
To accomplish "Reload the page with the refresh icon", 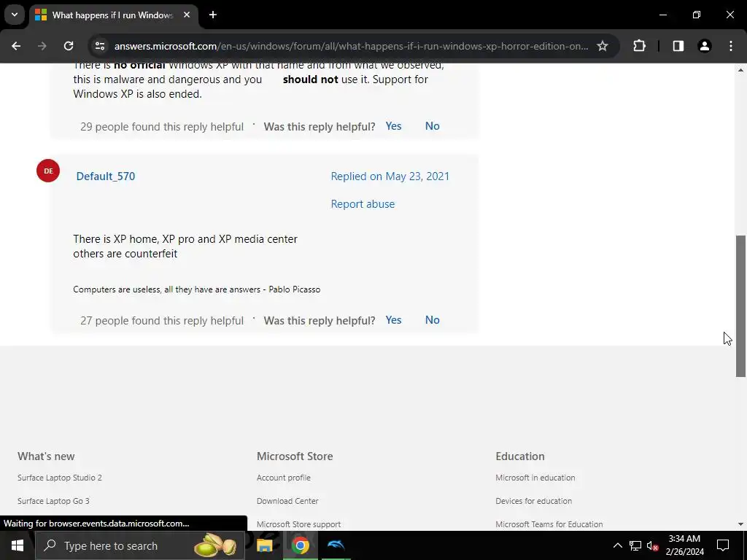I will point(69,46).
